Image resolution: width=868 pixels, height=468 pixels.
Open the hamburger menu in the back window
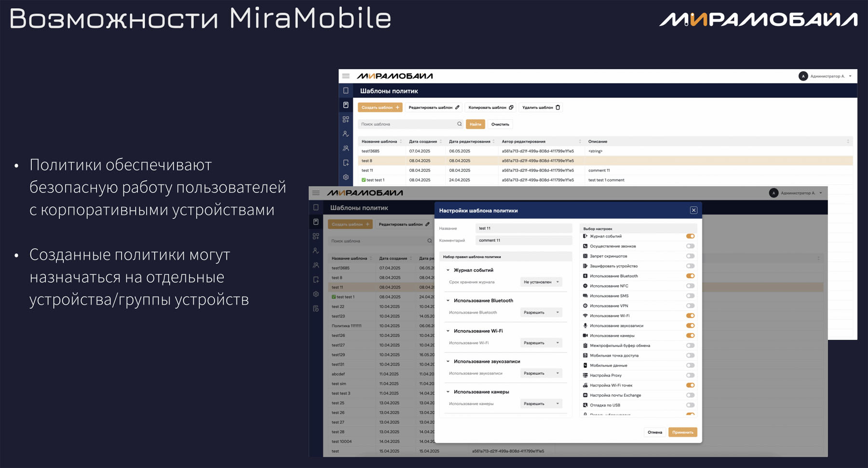[346, 76]
